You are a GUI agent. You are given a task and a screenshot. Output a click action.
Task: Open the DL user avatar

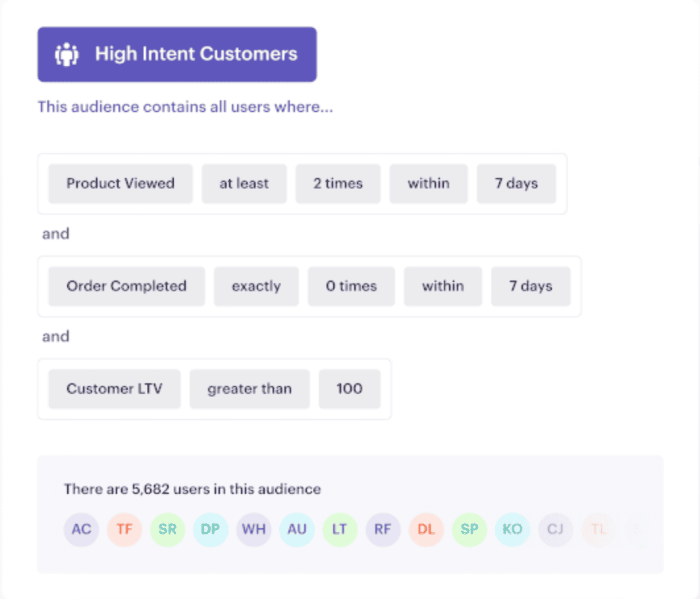pyautogui.click(x=426, y=529)
